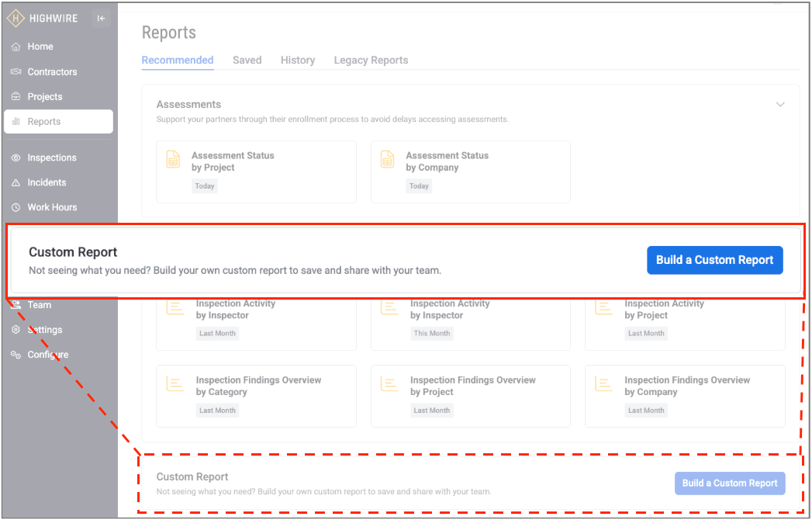Click the faded Build a Custom Report button

730,484
